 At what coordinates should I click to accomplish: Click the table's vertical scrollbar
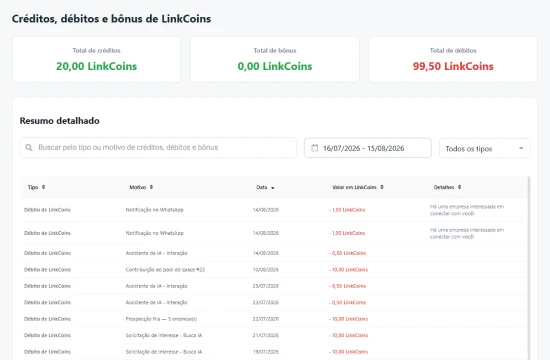click(x=529, y=268)
